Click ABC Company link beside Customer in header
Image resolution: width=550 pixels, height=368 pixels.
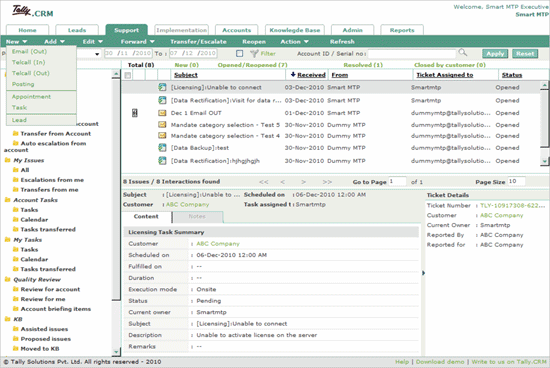[x=187, y=205]
